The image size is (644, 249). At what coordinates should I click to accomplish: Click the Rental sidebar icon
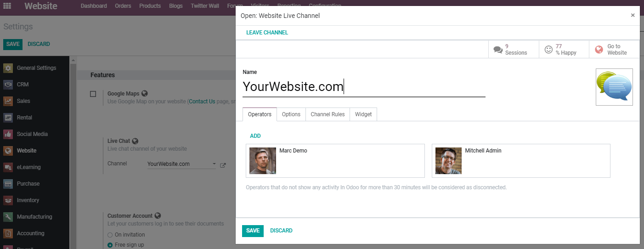pyautogui.click(x=8, y=118)
